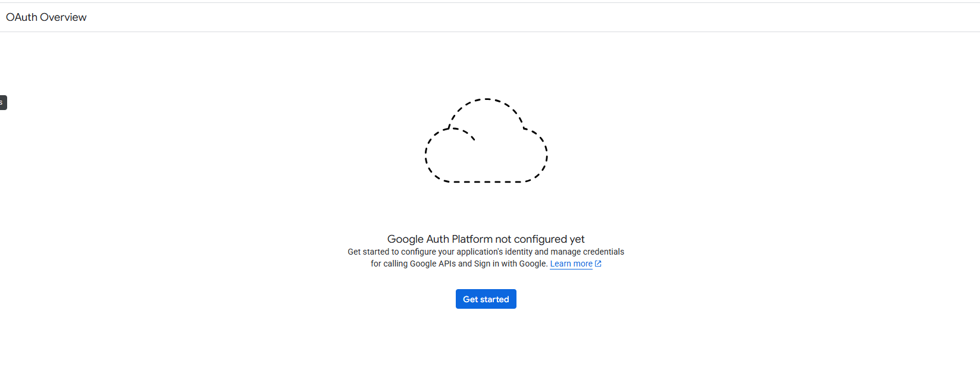980x373 pixels.
Task: Open the Learn more link
Action: (571, 264)
